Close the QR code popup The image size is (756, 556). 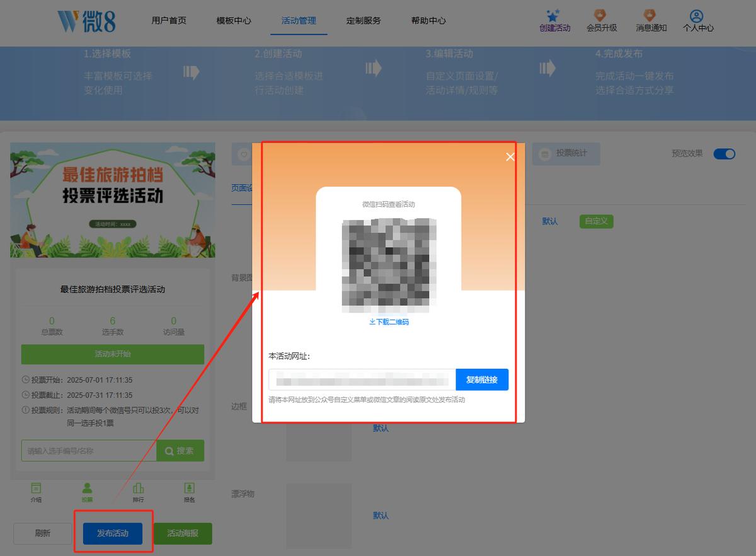coord(510,157)
